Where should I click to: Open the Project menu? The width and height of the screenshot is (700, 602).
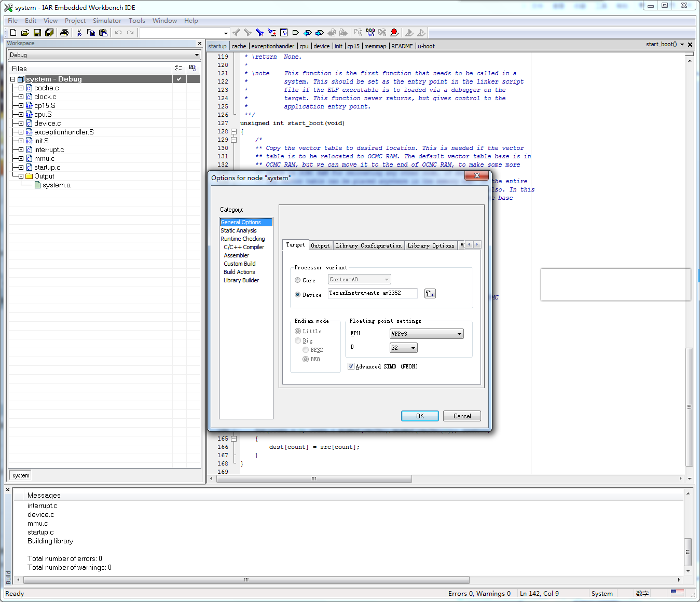[x=75, y=21]
